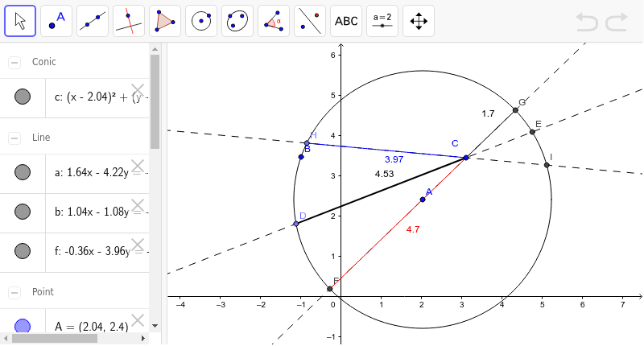Toggle visibility of line b
The width and height of the screenshot is (644, 346).
(x=23, y=212)
